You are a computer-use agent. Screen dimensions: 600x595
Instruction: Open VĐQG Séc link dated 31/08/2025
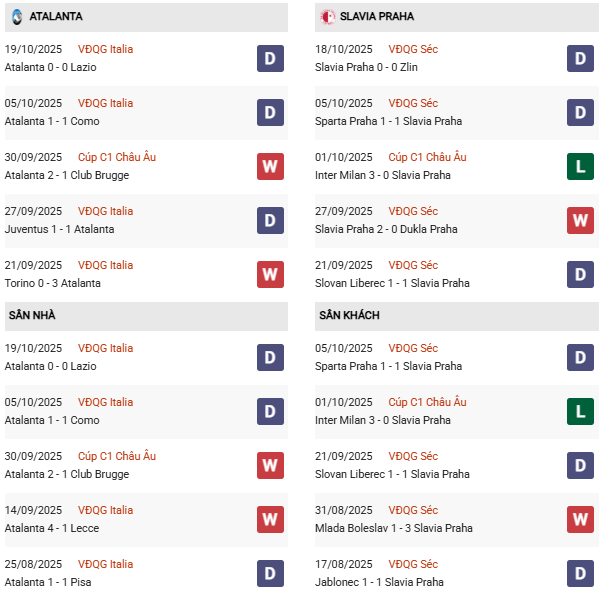[413, 510]
